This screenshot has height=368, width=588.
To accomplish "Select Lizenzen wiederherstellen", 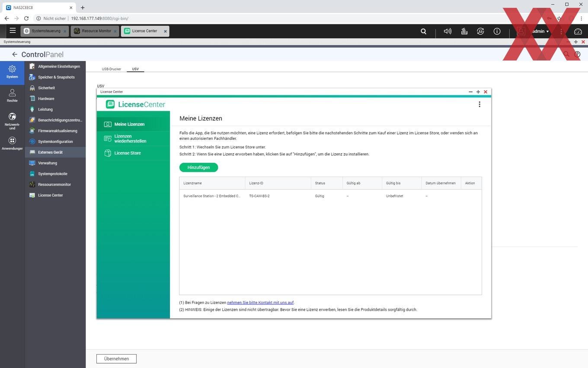I will point(133,139).
